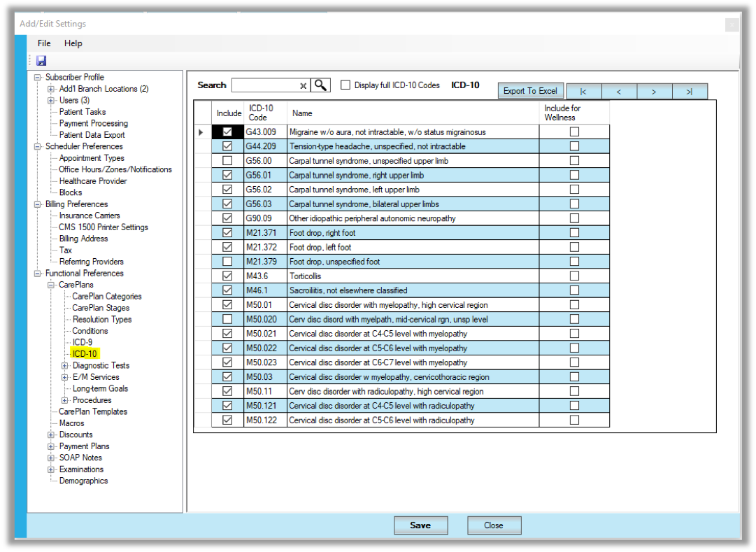Image resolution: width=756 pixels, height=552 pixels.
Task: Click the blue save disk icon
Action: point(41,61)
